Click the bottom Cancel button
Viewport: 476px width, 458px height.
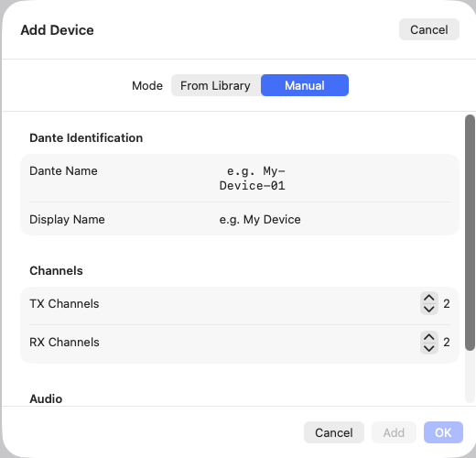334,432
